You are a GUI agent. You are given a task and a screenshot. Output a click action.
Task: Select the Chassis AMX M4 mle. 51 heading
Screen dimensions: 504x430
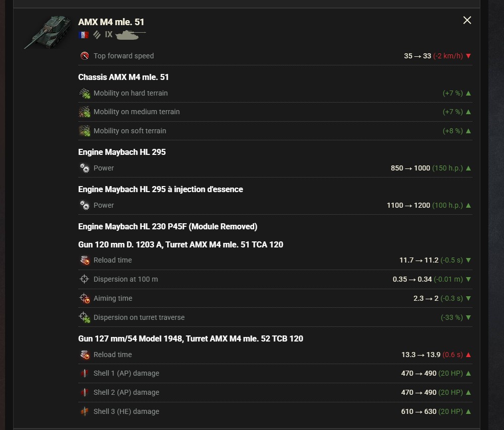123,77
